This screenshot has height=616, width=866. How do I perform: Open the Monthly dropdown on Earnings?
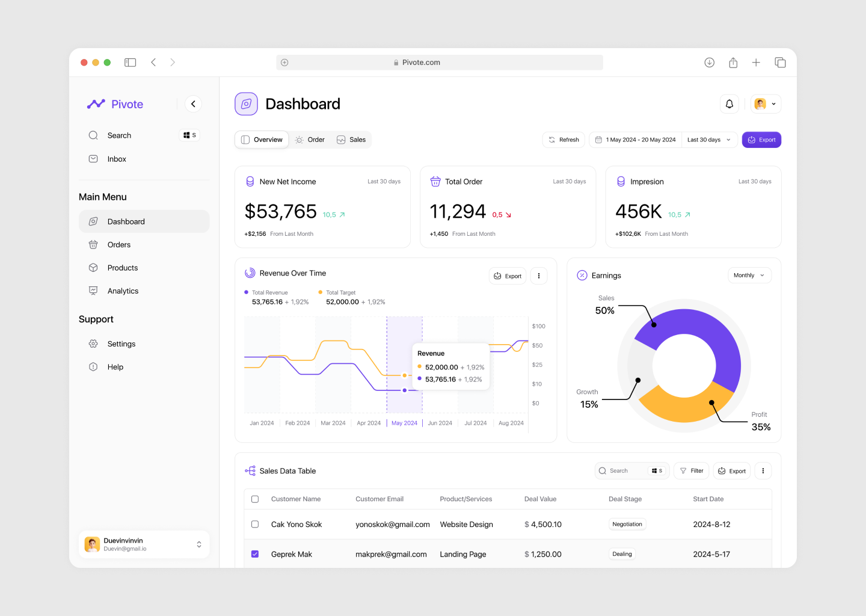click(749, 275)
